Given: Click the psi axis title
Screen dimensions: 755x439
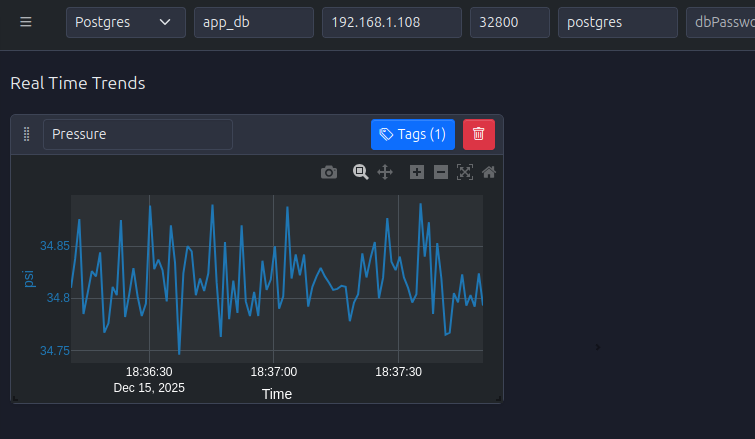Looking at the screenshot, I should [x=28, y=279].
